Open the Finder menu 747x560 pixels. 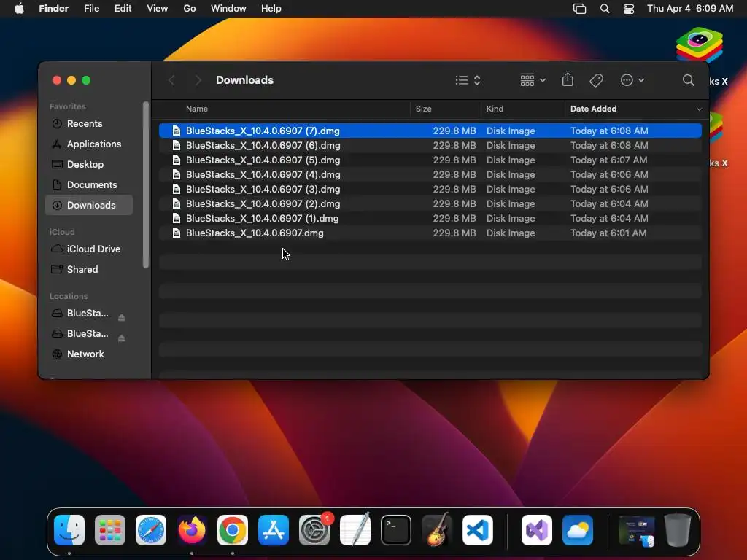[54, 9]
